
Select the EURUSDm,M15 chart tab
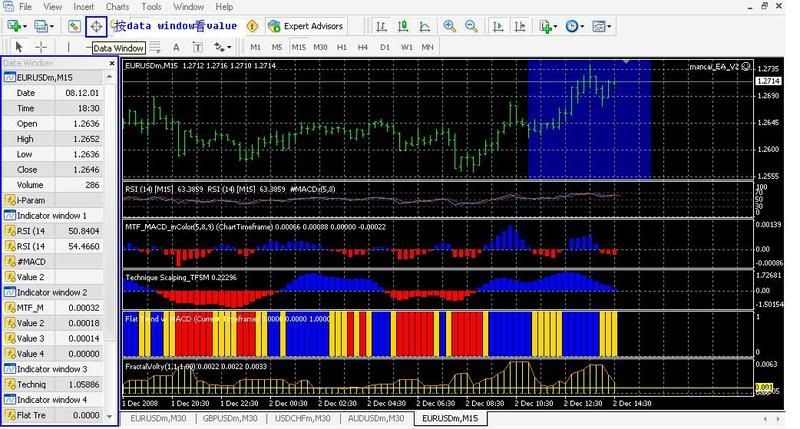click(x=450, y=418)
